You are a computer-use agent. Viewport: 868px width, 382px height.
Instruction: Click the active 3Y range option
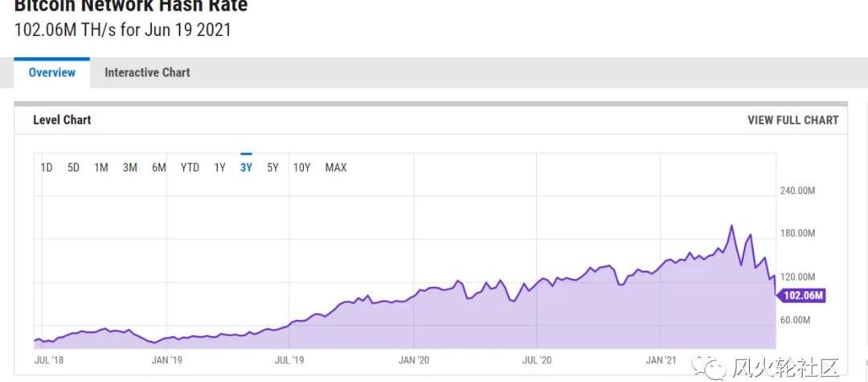coord(246,167)
